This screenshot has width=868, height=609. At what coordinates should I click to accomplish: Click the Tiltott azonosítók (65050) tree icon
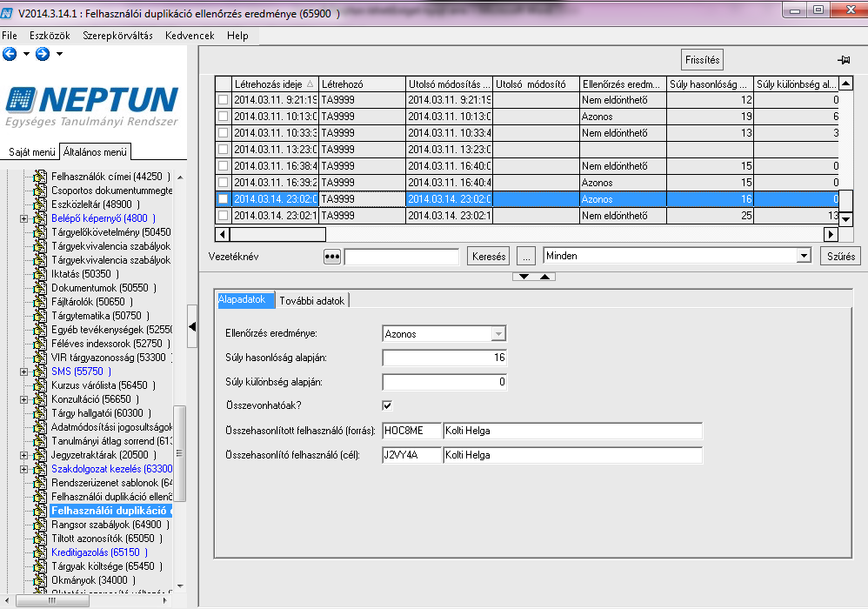(40, 539)
